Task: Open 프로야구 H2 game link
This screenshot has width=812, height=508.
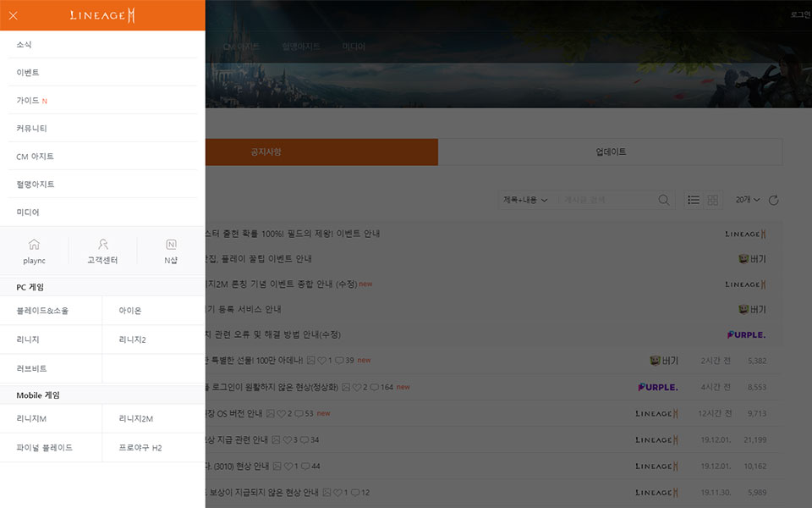Action: click(x=140, y=447)
